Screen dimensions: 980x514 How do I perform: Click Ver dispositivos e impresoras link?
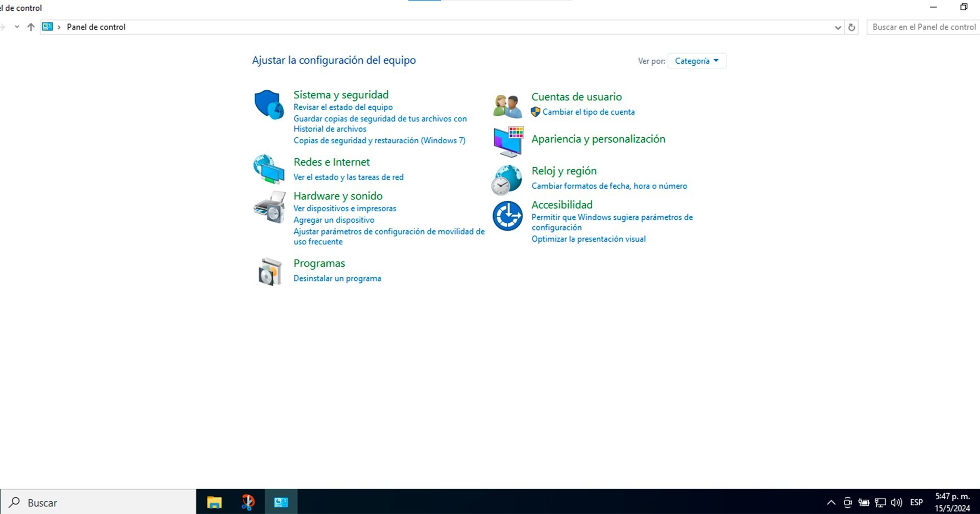click(345, 209)
